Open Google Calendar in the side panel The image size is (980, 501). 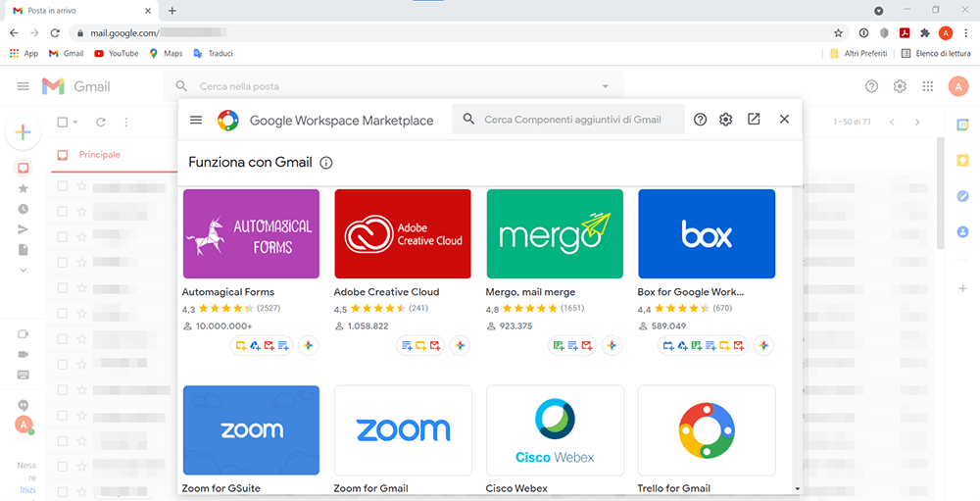click(962, 124)
